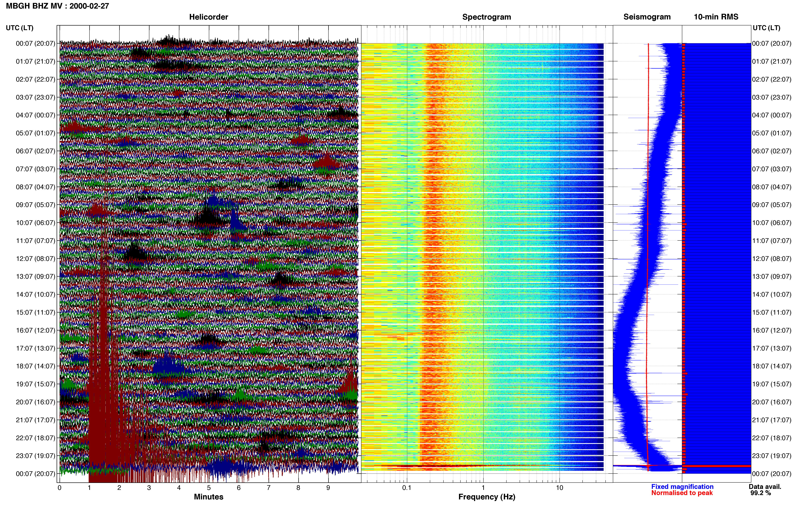Click the left '10:07 (06:07)' time label
Viewport: 812px width, 508px height.
35,223
